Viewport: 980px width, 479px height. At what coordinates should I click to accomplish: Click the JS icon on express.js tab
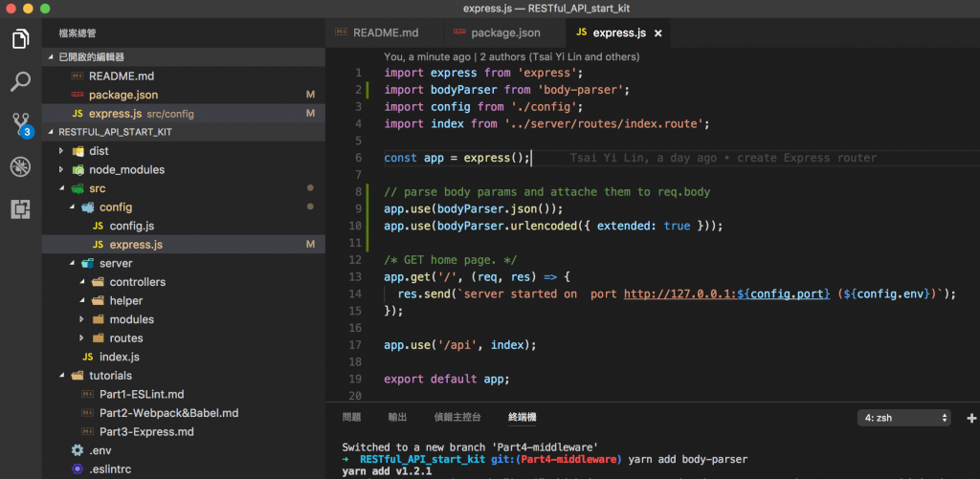[x=582, y=33]
